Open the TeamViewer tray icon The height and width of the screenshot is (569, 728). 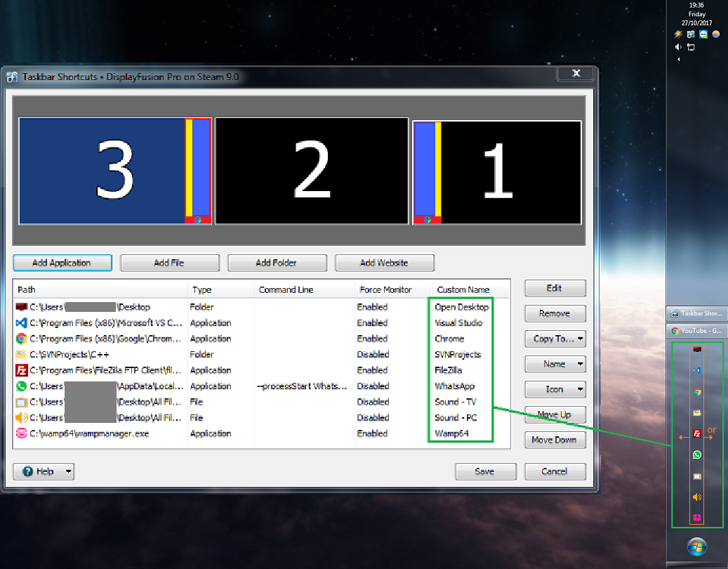(x=703, y=34)
